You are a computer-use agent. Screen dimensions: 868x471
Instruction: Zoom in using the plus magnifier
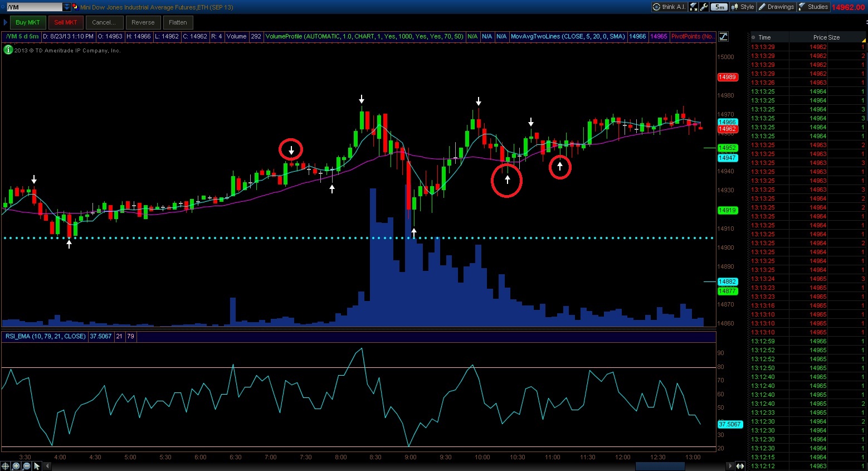[16, 466]
